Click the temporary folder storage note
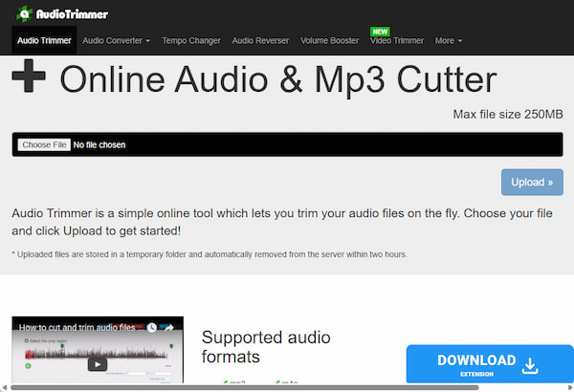 click(210, 254)
